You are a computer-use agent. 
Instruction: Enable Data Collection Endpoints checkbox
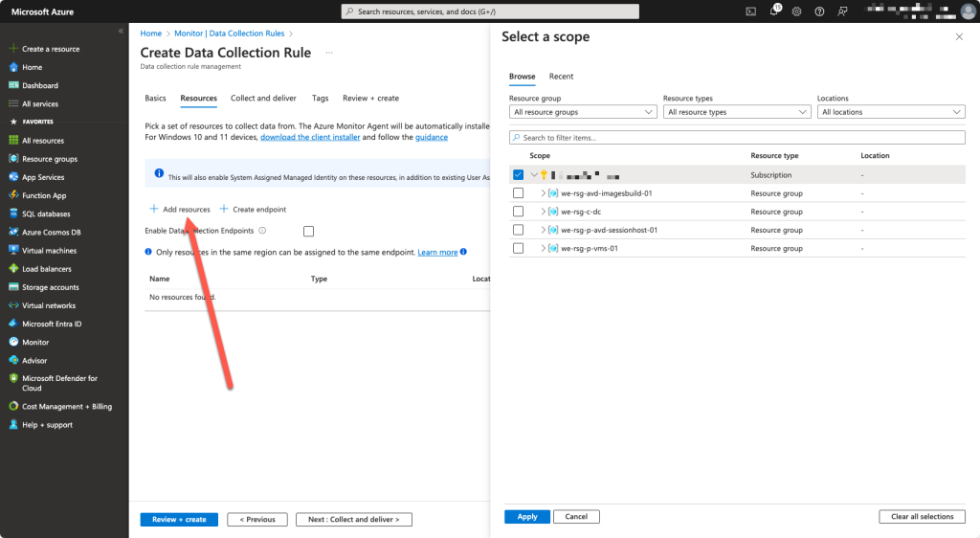(x=309, y=232)
